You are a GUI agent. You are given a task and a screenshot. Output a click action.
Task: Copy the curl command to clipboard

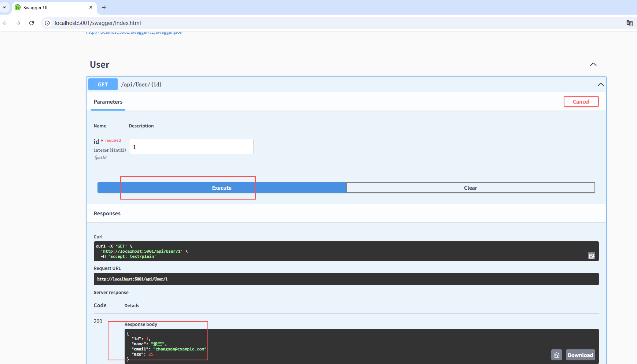tap(592, 256)
